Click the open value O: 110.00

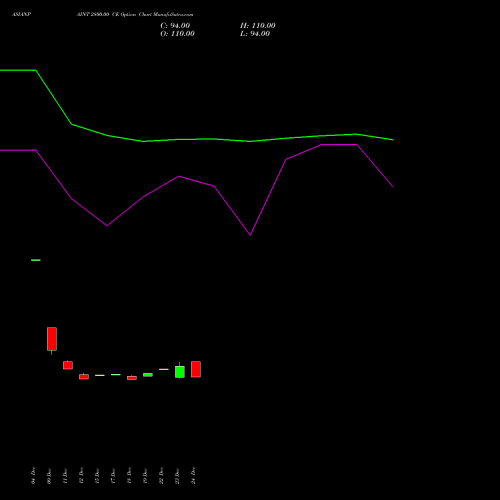click(x=177, y=34)
